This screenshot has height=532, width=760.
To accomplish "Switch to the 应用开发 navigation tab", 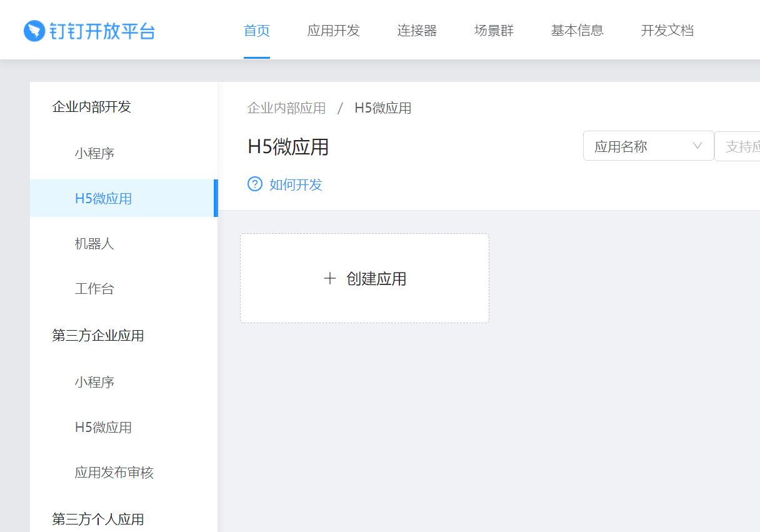I will click(x=334, y=30).
